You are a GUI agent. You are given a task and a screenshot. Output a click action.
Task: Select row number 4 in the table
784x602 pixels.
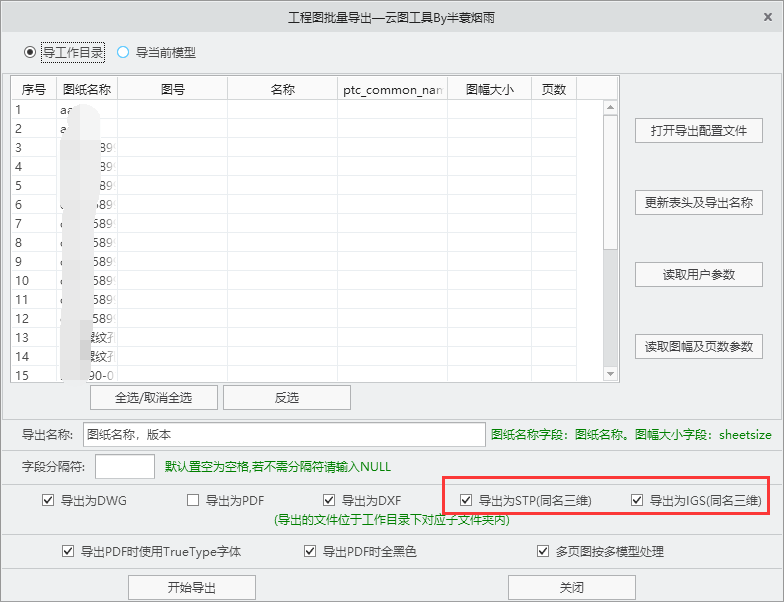294,166
